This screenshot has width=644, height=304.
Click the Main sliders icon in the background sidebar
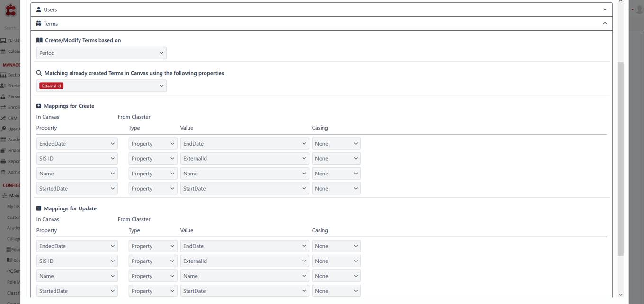click(4, 196)
